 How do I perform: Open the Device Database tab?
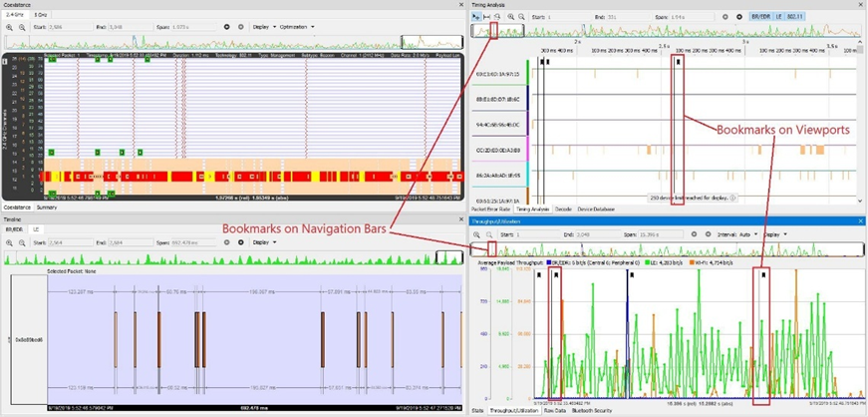[x=596, y=209]
